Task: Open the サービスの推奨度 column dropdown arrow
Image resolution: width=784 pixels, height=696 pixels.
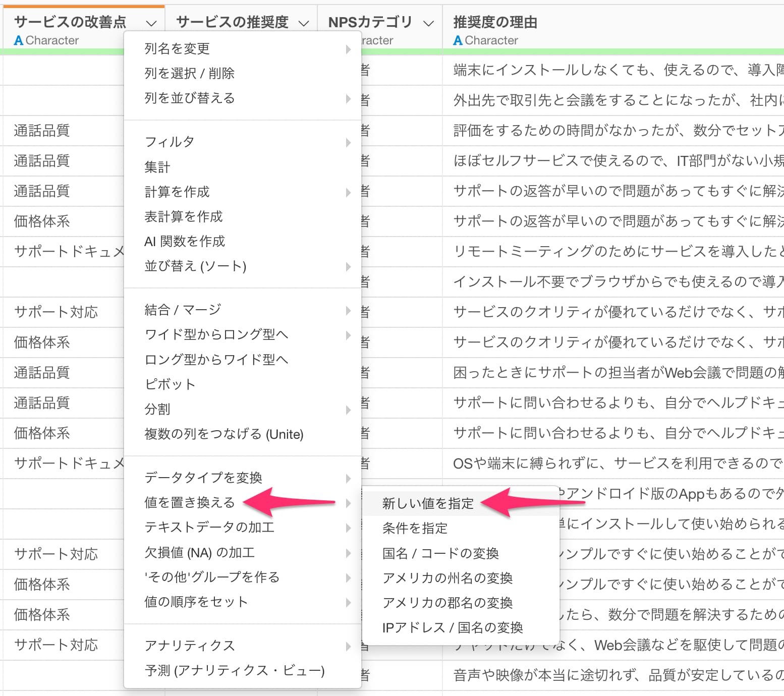Action: 303,23
